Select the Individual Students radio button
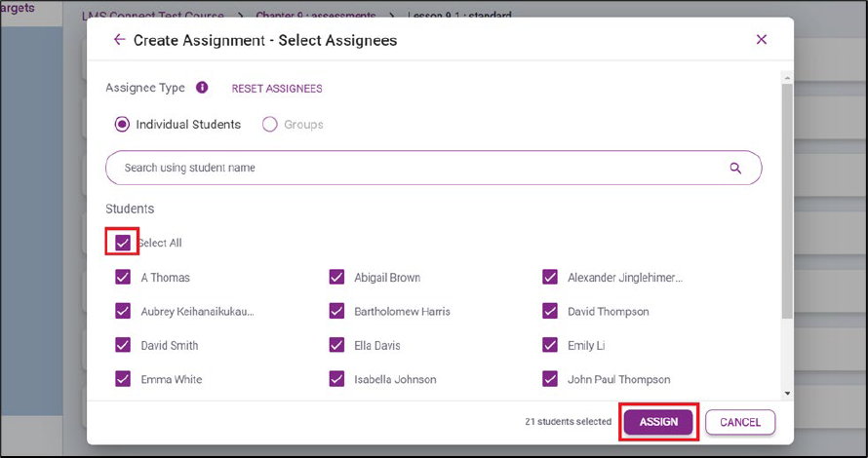The height and width of the screenshot is (458, 868). coord(123,125)
